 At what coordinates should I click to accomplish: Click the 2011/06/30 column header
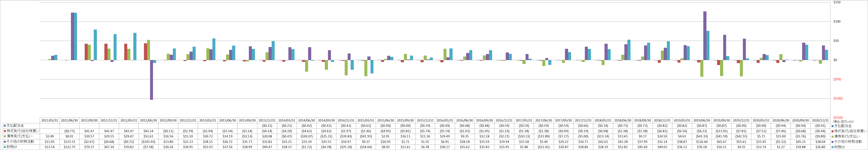tap(69, 120)
